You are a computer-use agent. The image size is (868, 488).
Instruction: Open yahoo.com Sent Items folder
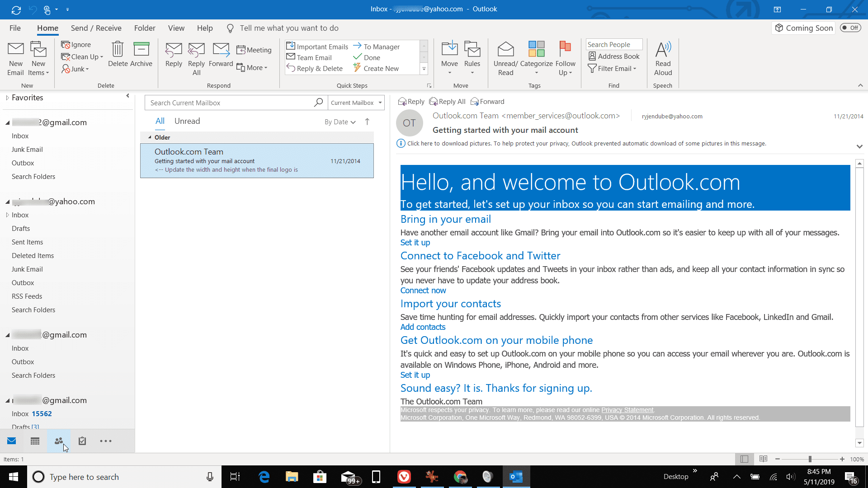pyautogui.click(x=27, y=242)
